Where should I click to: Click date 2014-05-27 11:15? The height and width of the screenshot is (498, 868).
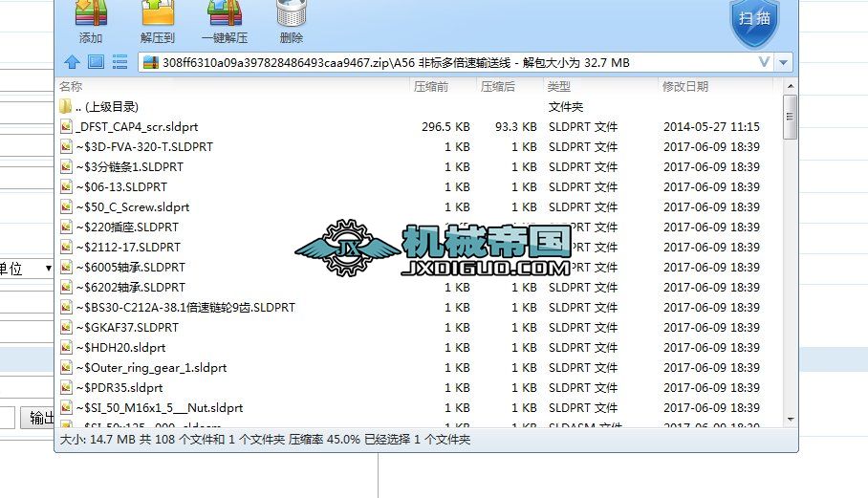coord(711,127)
